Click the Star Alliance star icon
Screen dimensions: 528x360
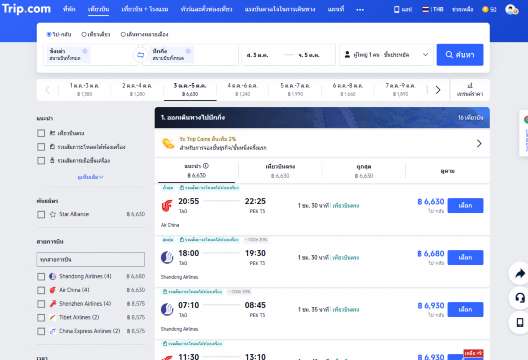point(53,214)
